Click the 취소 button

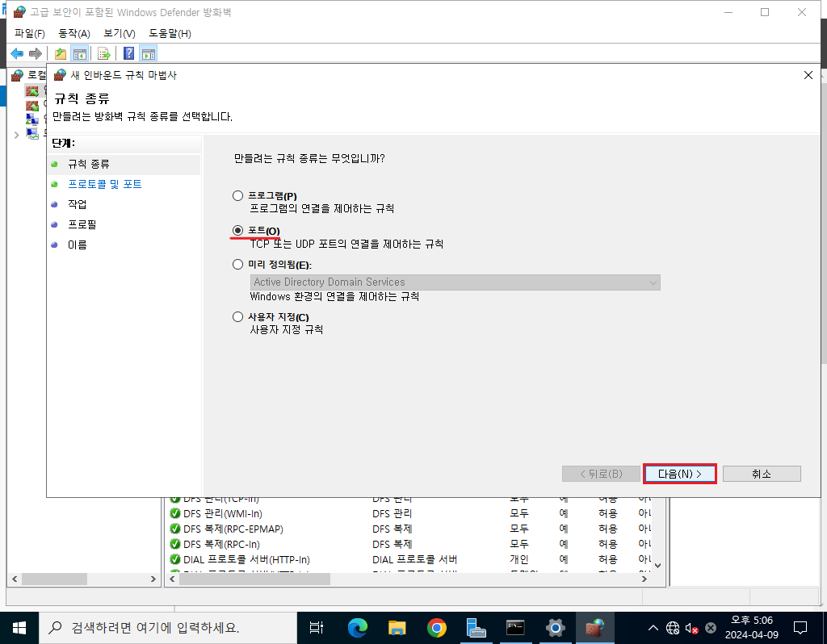click(x=762, y=474)
